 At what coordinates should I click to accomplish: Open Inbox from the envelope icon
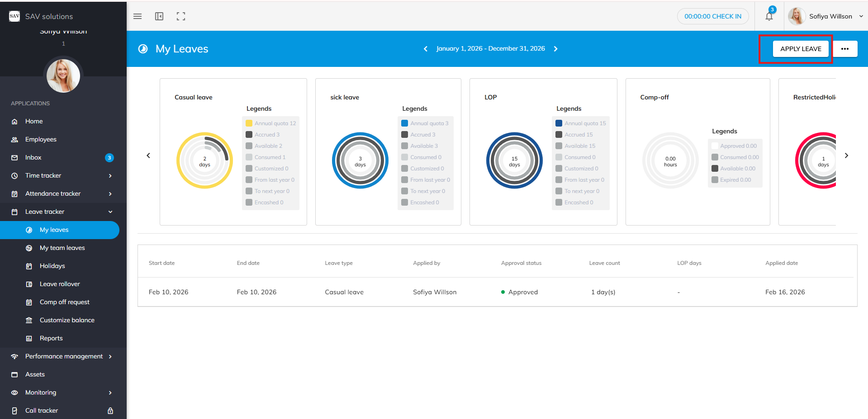click(x=14, y=158)
